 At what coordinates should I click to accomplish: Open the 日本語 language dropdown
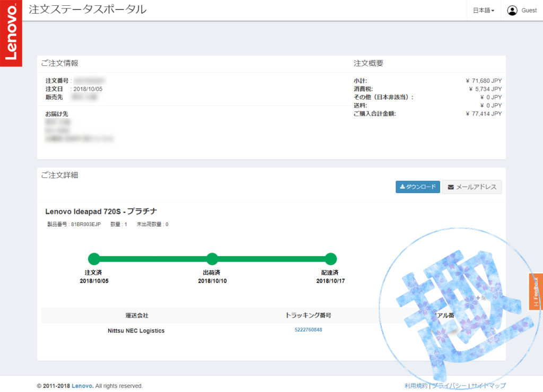[483, 11]
